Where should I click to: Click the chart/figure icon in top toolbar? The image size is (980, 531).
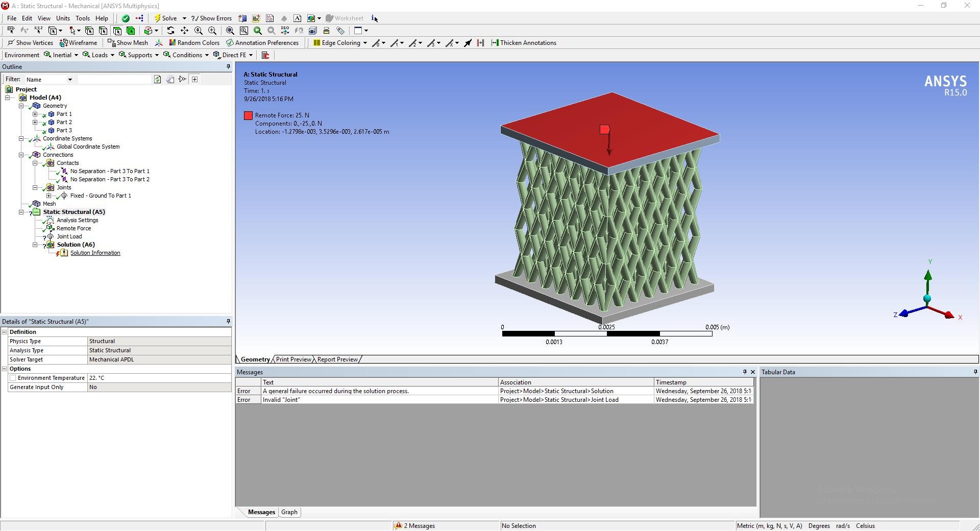click(270, 18)
